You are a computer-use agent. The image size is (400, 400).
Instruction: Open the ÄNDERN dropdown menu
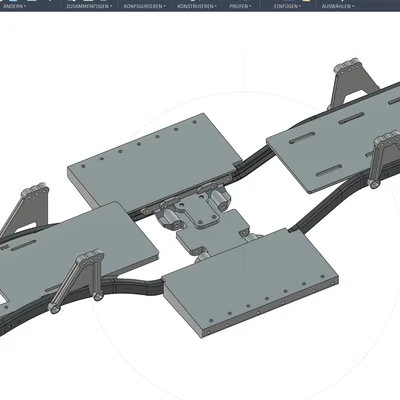coord(15,6)
